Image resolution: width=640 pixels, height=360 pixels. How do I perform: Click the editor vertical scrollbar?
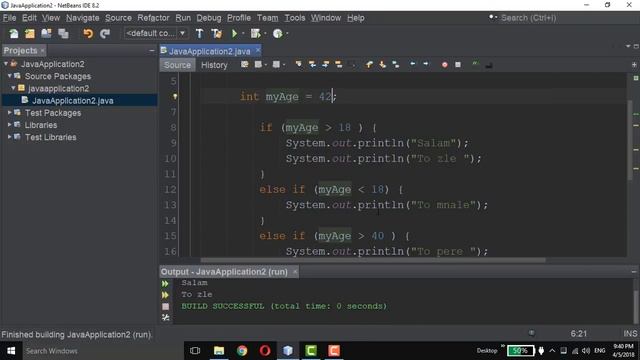pyautogui.click(x=630, y=139)
